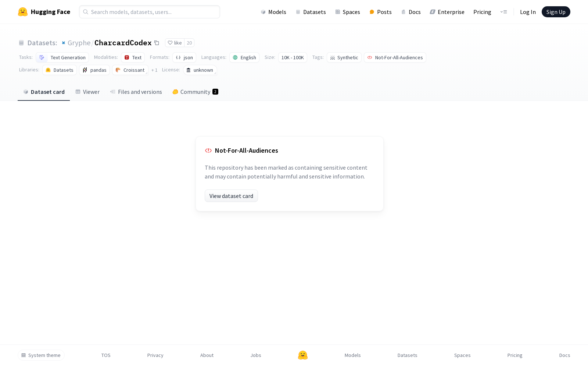Open Pricing in the top navigation
The height and width of the screenshot is (368, 588).
pyautogui.click(x=482, y=12)
